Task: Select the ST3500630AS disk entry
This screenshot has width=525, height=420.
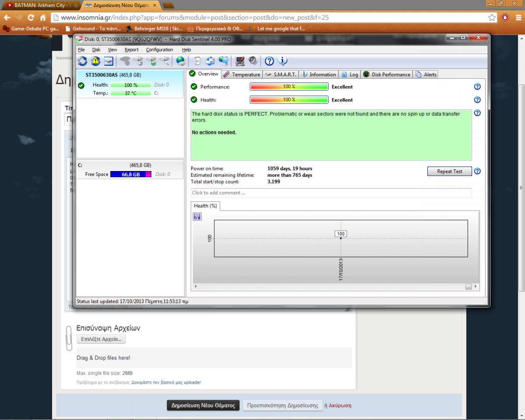Action: pos(130,84)
